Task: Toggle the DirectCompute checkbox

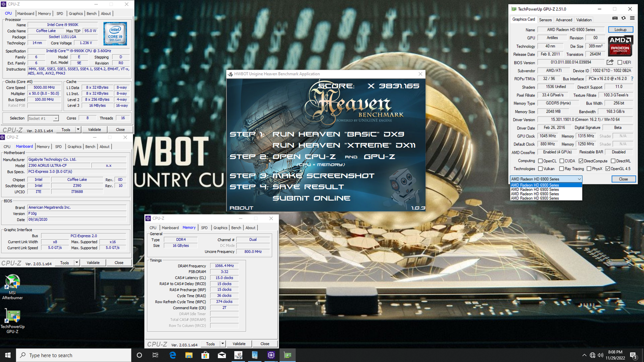Action: [x=581, y=161]
